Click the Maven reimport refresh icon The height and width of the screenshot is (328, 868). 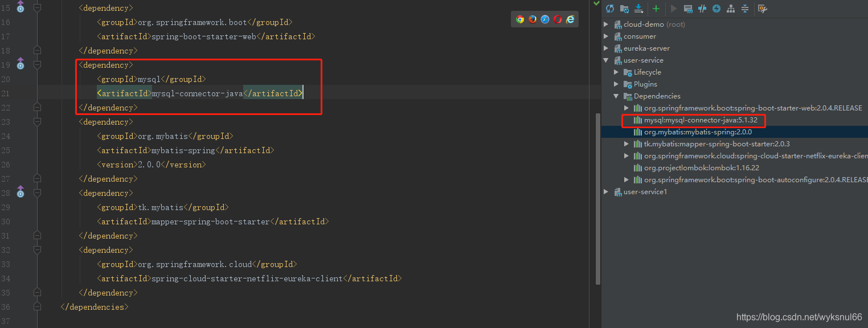coord(610,9)
